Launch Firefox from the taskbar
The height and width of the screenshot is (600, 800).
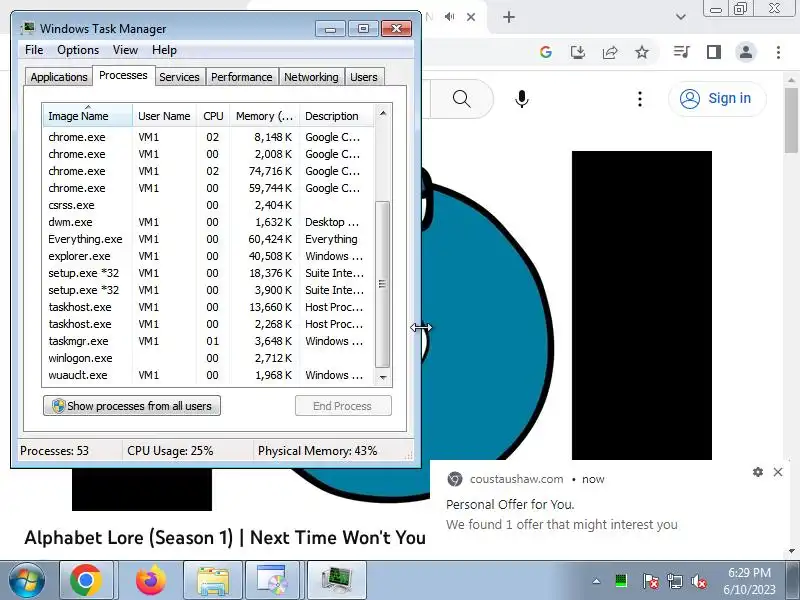tap(151, 580)
